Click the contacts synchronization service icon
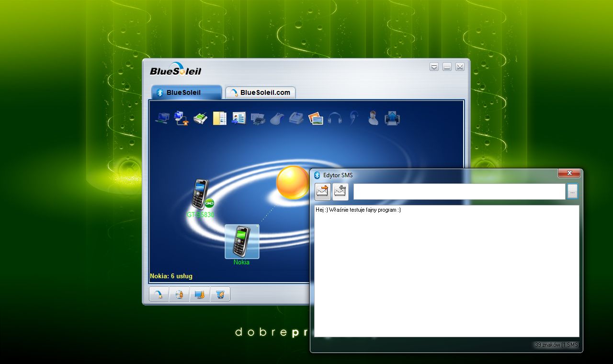 click(x=238, y=118)
